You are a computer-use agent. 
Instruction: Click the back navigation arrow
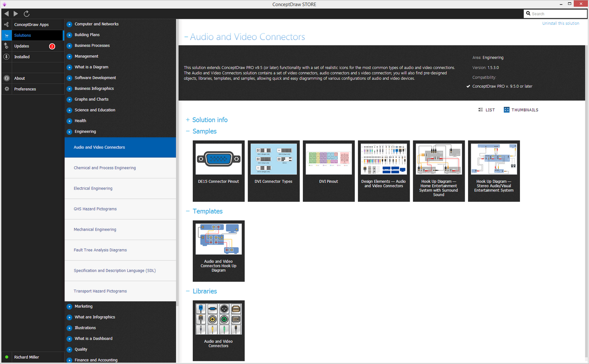6,14
